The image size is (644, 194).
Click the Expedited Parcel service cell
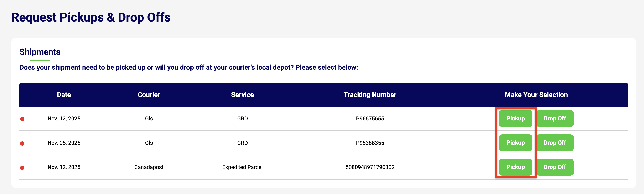[242, 167]
